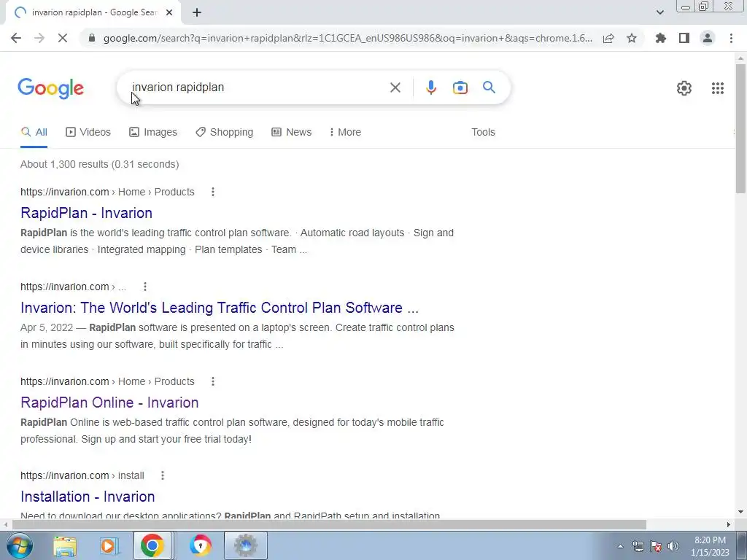747x560 pixels.
Task: Stop loading the page
Action: click(63, 38)
